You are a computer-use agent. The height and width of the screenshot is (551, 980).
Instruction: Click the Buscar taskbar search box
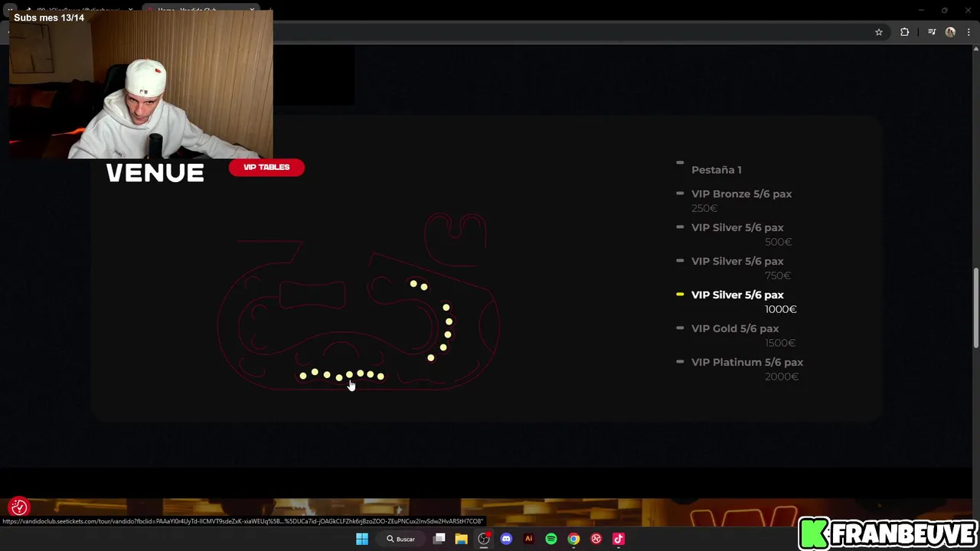pyautogui.click(x=401, y=539)
